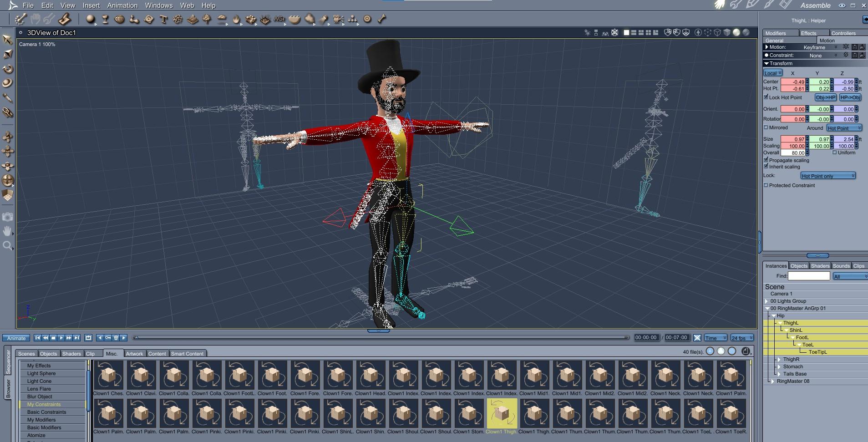The height and width of the screenshot is (442, 868).
Task: Select the arrow move tool
Action: point(8,39)
